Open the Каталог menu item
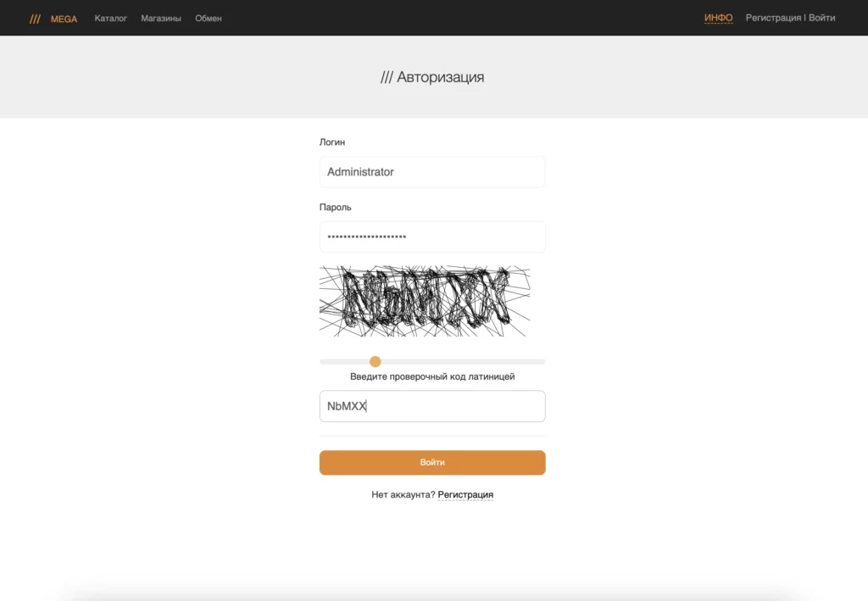This screenshot has height=601, width=868. (x=111, y=19)
